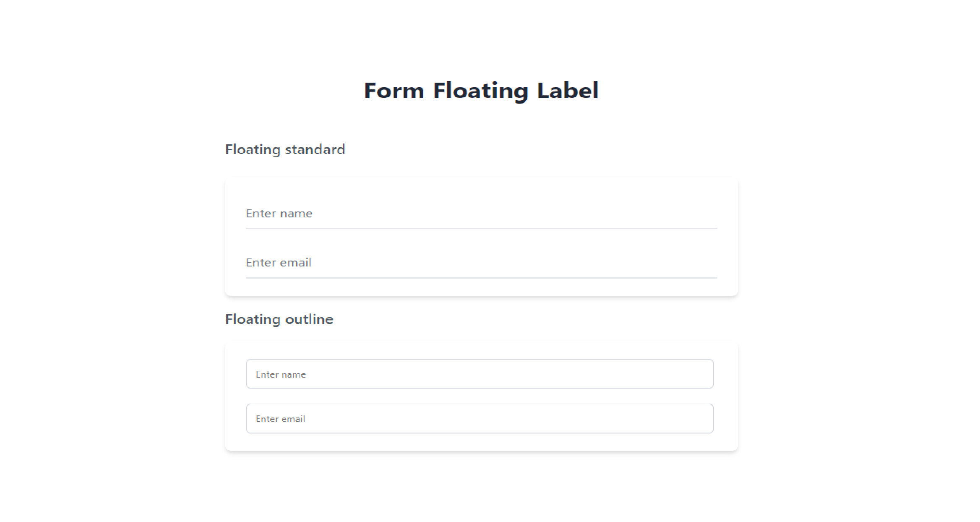
Task: Click the word Form in the title
Action: coord(394,91)
